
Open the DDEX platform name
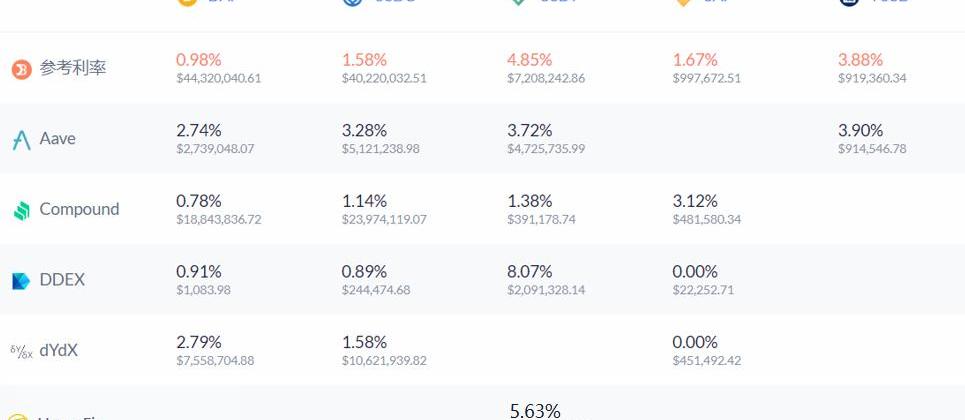(62, 280)
